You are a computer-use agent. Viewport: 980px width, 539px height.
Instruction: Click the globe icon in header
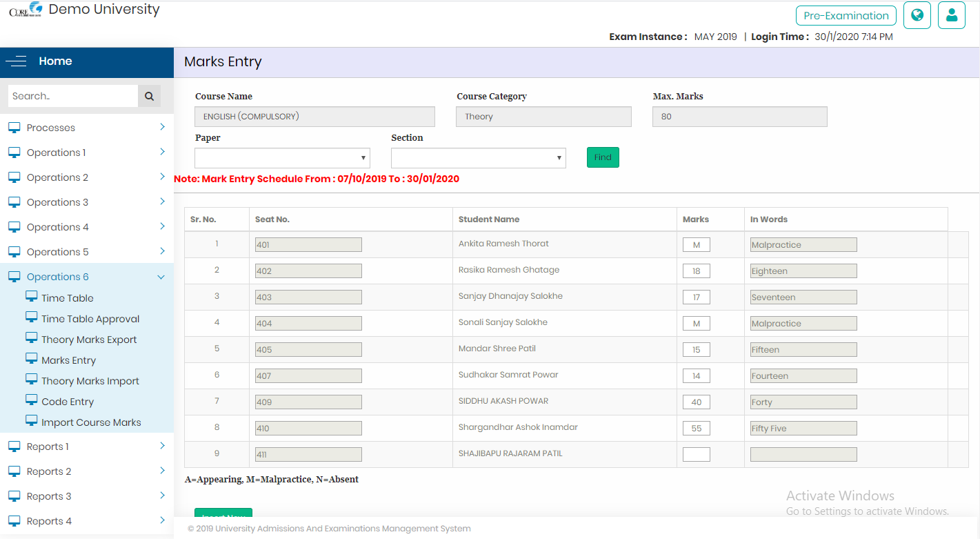click(917, 15)
